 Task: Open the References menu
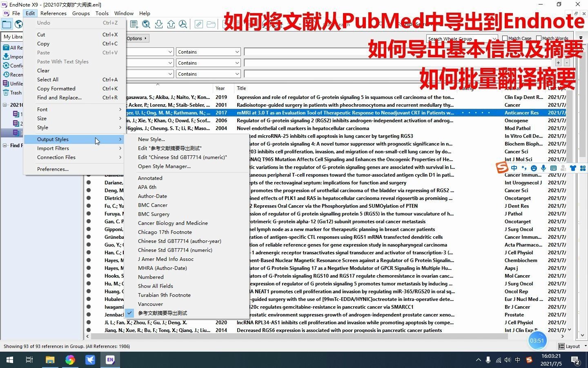coord(53,13)
